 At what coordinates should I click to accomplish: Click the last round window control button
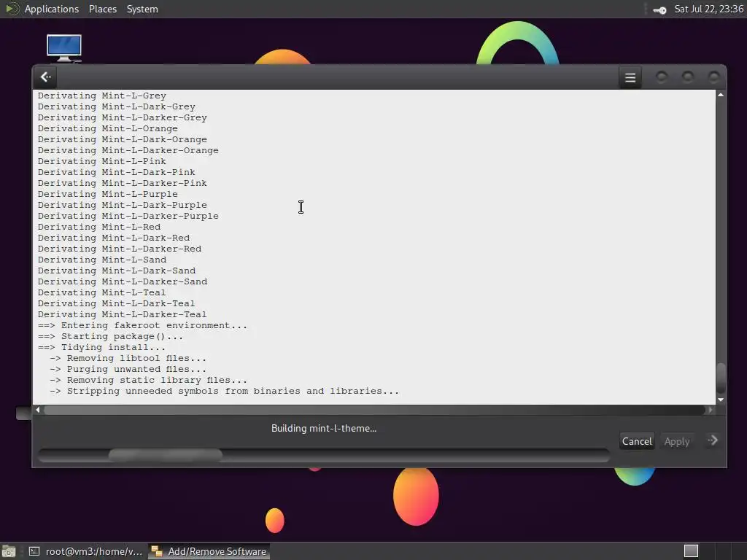713,77
